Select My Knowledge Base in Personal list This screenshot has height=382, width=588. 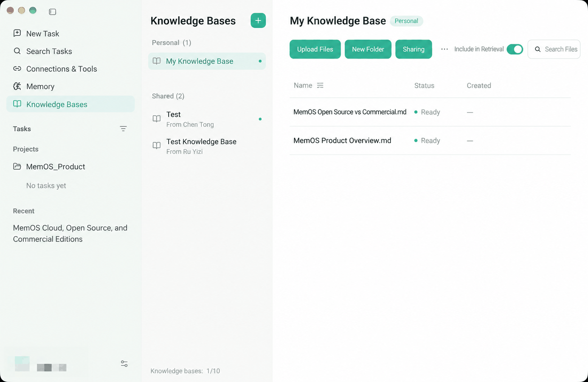pos(207,61)
